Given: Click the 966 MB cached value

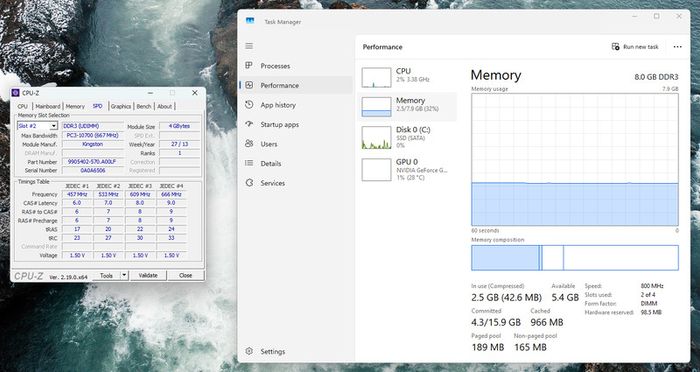Looking at the screenshot, I should pos(546,322).
